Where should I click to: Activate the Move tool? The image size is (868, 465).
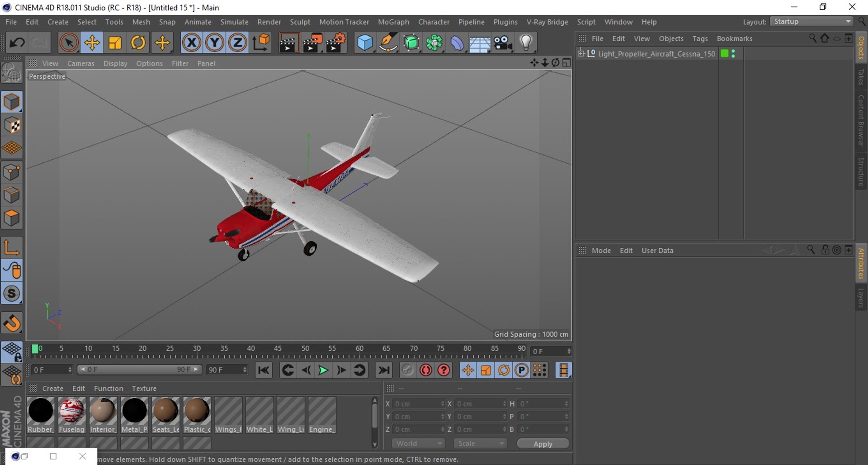[92, 43]
